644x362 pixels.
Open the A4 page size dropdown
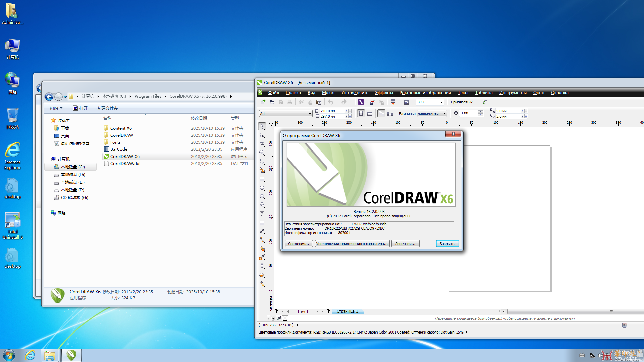[x=310, y=114]
